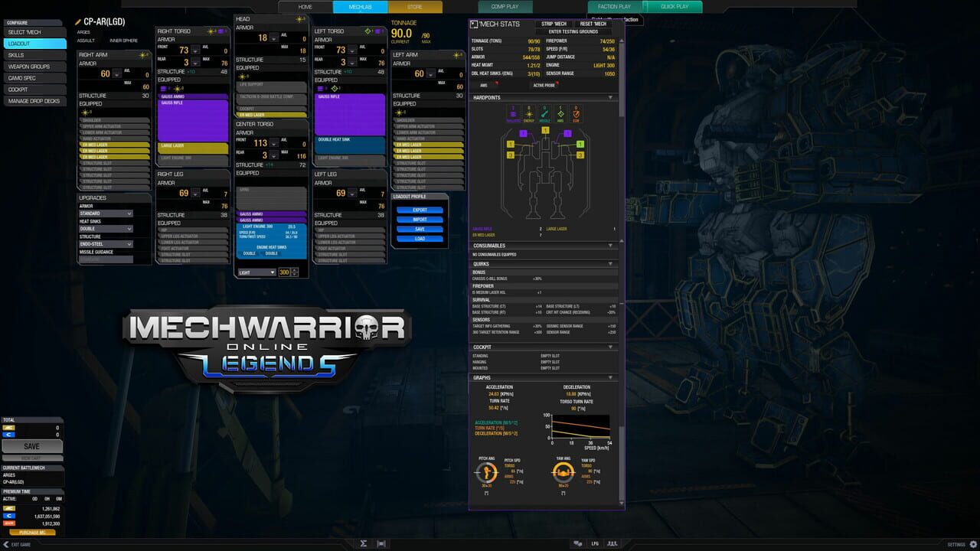This screenshot has width=980, height=551.
Task: Click the STRIP 'MECH button
Action: (x=554, y=24)
